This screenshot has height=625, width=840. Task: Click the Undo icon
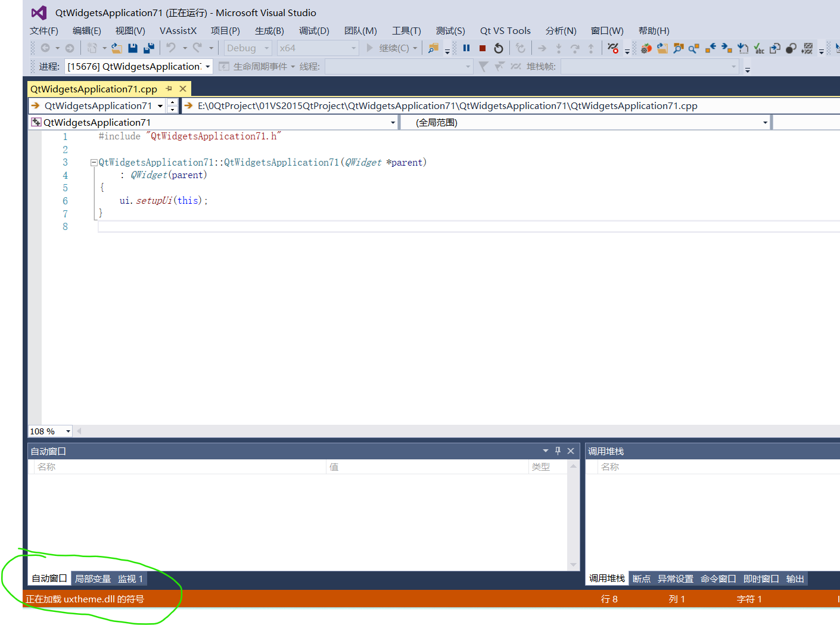click(172, 48)
